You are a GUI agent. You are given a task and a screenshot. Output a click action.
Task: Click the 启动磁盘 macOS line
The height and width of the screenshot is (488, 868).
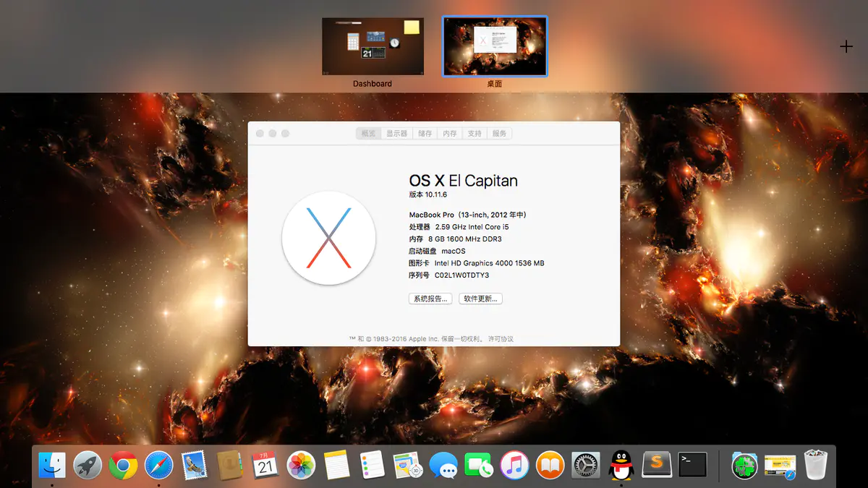point(437,251)
